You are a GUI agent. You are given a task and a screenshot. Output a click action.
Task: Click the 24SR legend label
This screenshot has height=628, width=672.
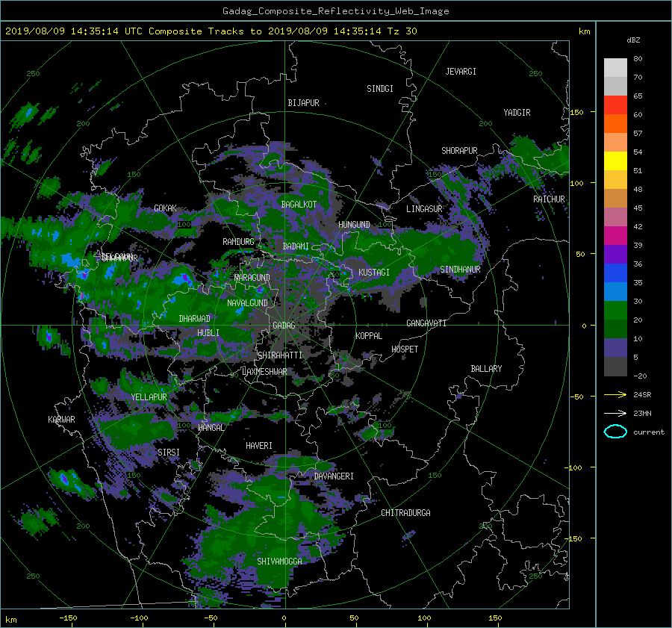click(x=642, y=394)
